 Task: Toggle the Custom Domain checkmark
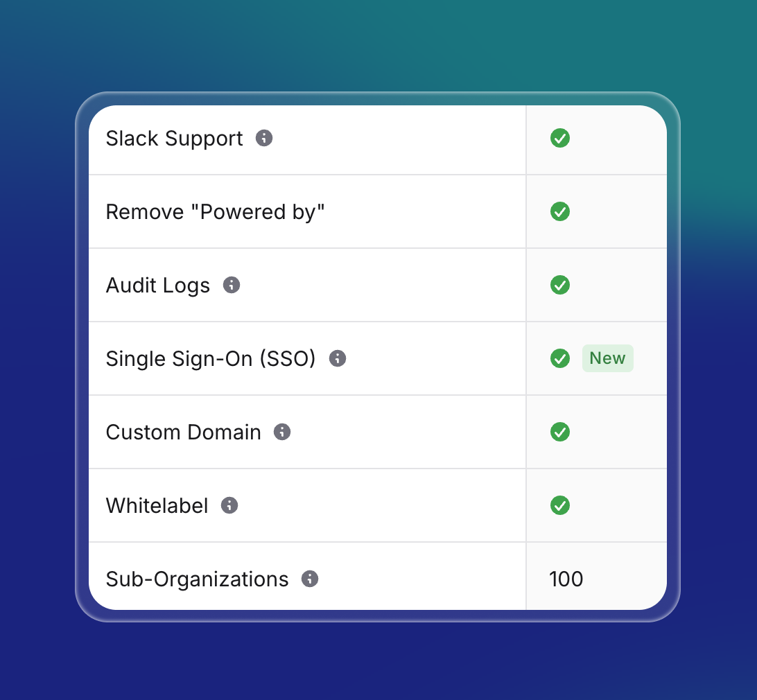560,432
